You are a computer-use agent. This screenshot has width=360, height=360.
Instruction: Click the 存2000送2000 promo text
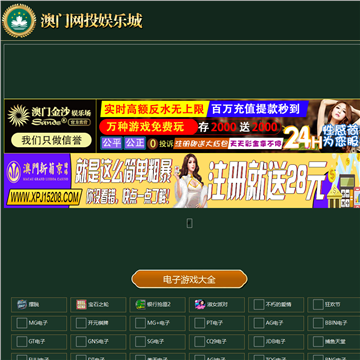coord(238,127)
